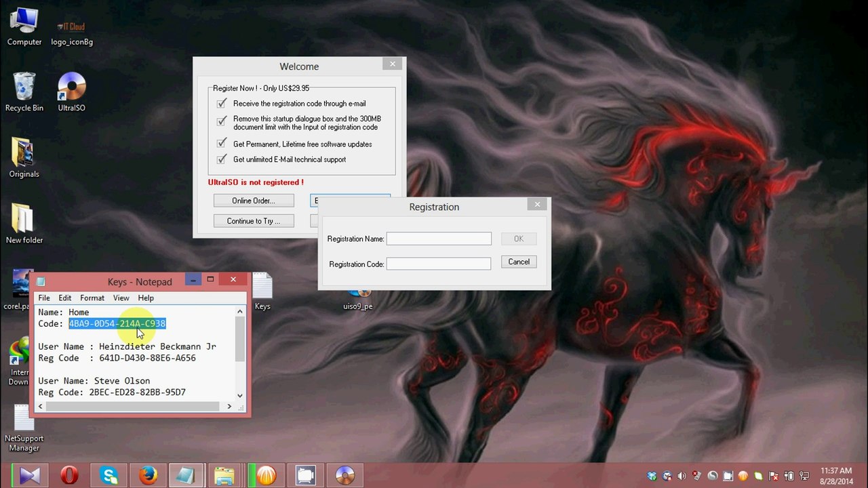Click Notepad's horizontal scrollbar thumb
Image resolution: width=868 pixels, height=488 pixels.
(x=132, y=406)
